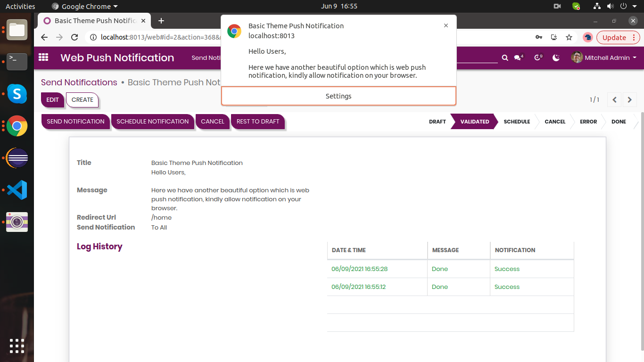Screen dimensions: 644x362
Task: Go to the previous record arrow
Action: [x=614, y=99]
